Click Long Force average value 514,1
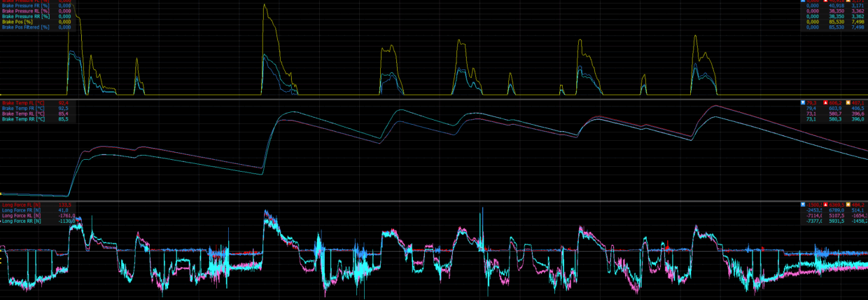Image resolution: width=868 pixels, height=300 pixels. pos(857,210)
